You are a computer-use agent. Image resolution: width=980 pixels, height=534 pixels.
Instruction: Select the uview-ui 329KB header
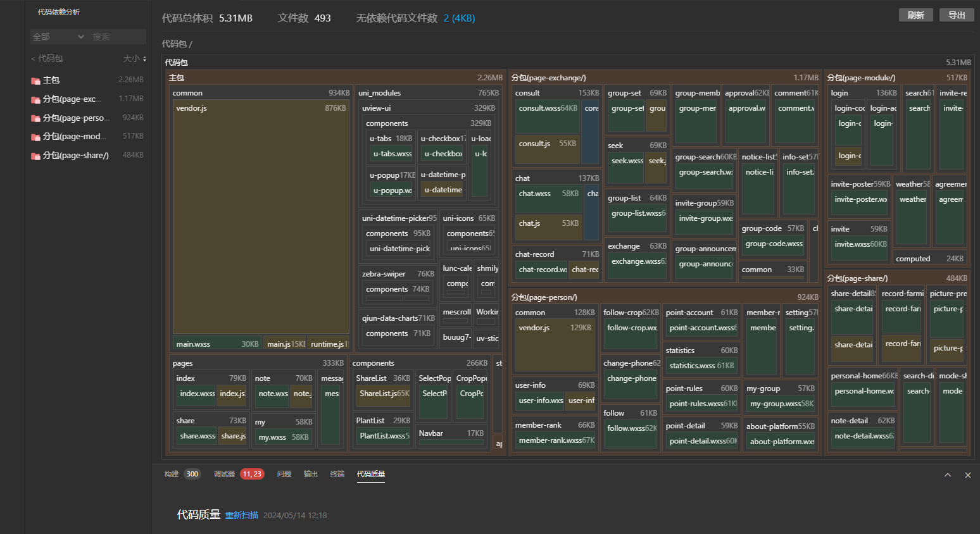(429, 108)
